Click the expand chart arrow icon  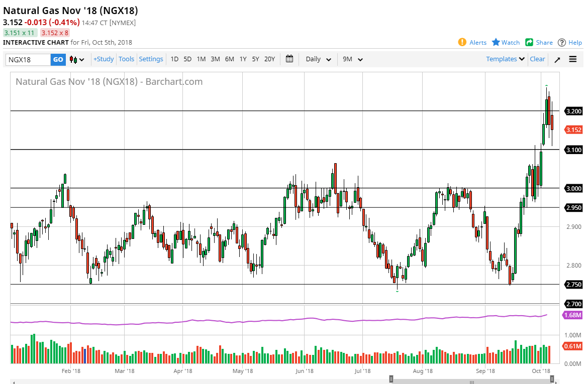(557, 59)
